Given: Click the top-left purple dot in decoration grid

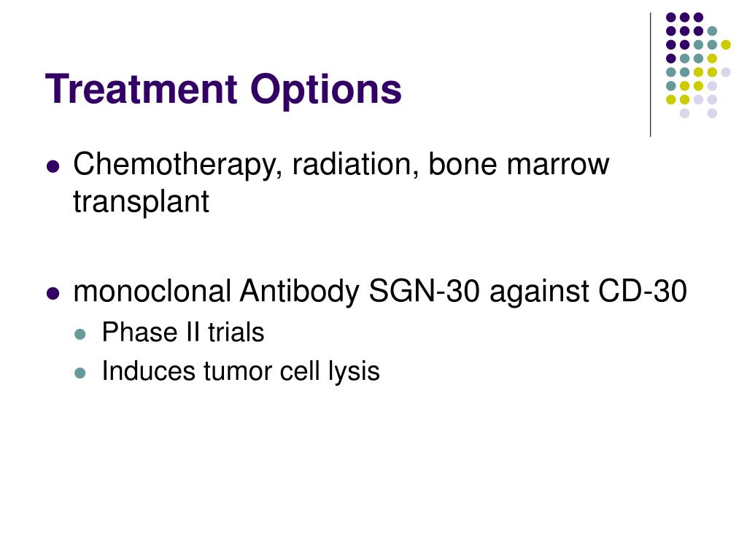Looking at the screenshot, I should click(671, 17).
